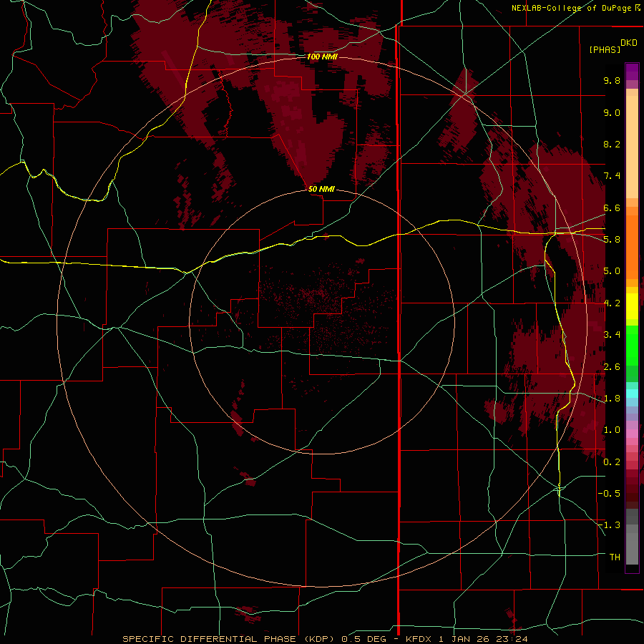The width and height of the screenshot is (644, 644).
Task: Click the -1.3 scale value
Action: point(609,525)
